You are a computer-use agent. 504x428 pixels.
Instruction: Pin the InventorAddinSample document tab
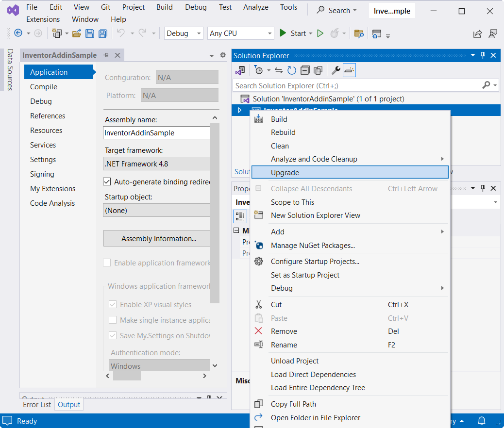point(106,55)
